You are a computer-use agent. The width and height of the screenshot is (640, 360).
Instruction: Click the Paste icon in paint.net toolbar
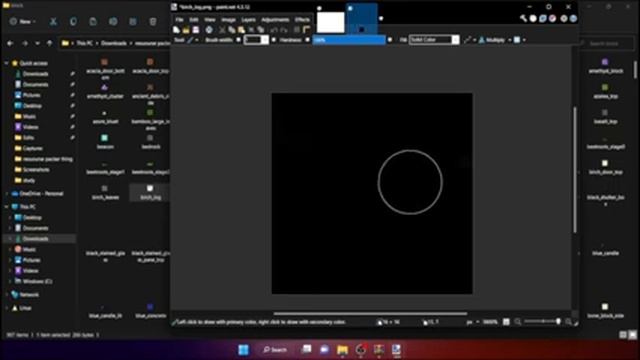coord(241,30)
